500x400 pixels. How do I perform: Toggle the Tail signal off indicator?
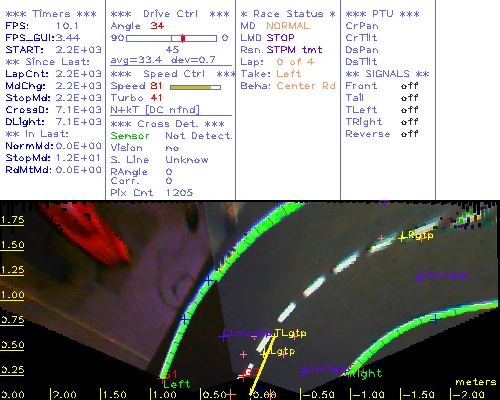410,98
